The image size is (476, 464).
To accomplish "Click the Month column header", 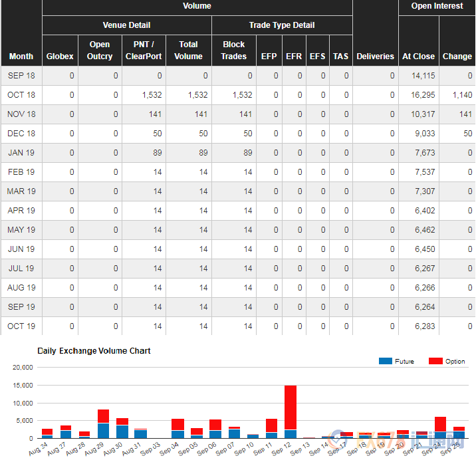I will pos(21,56).
